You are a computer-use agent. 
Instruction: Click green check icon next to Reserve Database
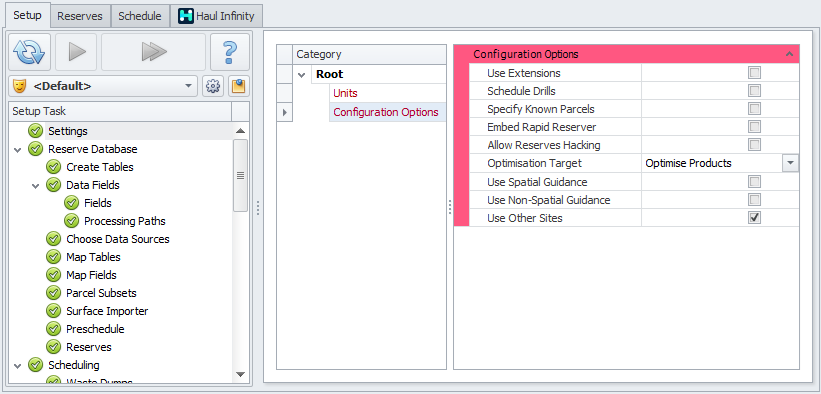(x=35, y=149)
